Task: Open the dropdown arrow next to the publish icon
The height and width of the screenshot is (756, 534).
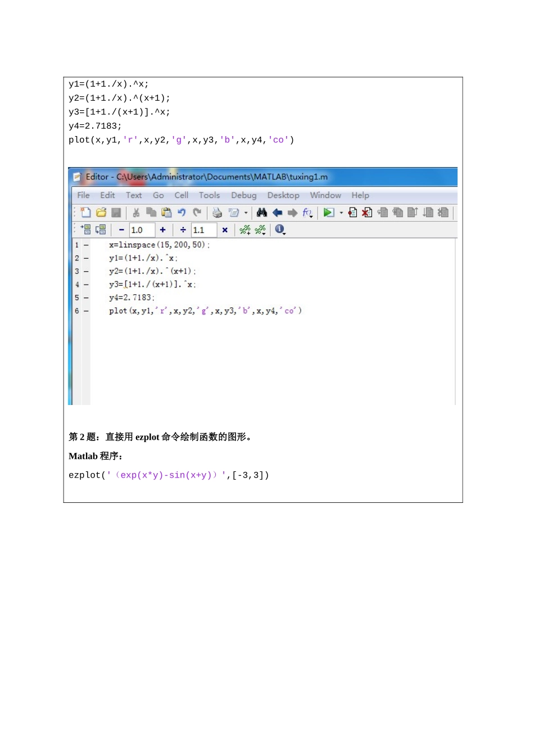Action: pyautogui.click(x=246, y=213)
